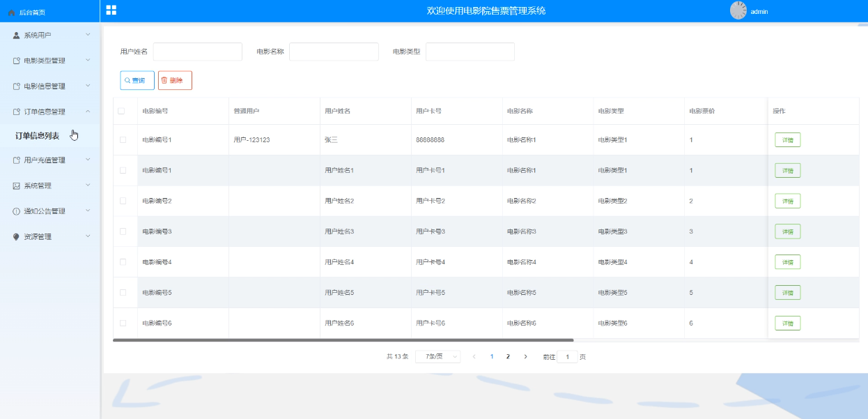Click the person icon next to 系统用户

click(x=17, y=35)
